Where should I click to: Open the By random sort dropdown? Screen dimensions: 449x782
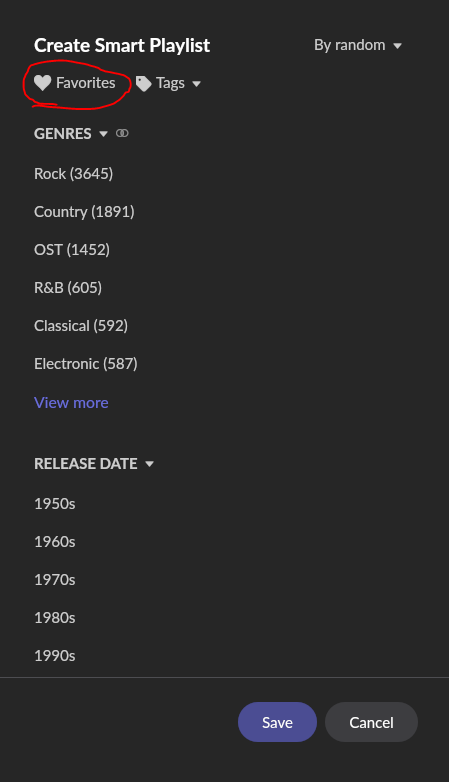358,45
